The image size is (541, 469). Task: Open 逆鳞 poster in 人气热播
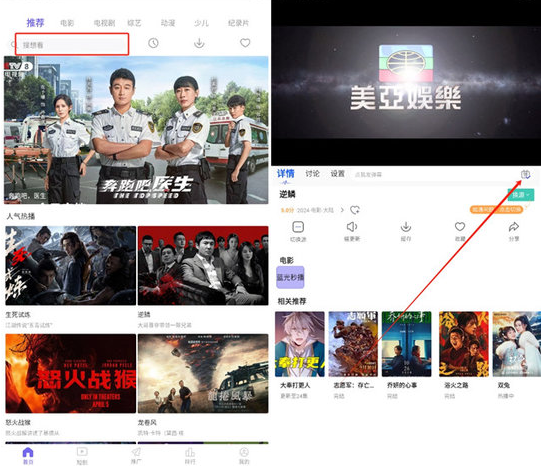point(203,265)
